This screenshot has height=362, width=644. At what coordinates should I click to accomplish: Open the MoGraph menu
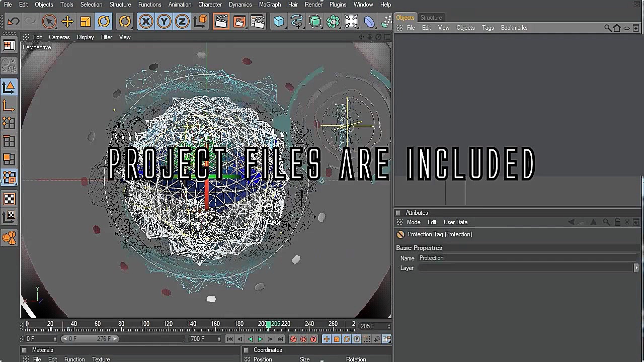pos(270,5)
